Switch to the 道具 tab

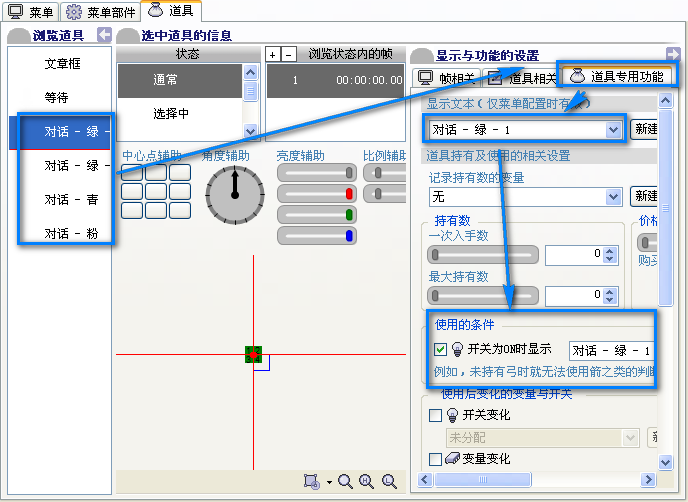coord(171,11)
